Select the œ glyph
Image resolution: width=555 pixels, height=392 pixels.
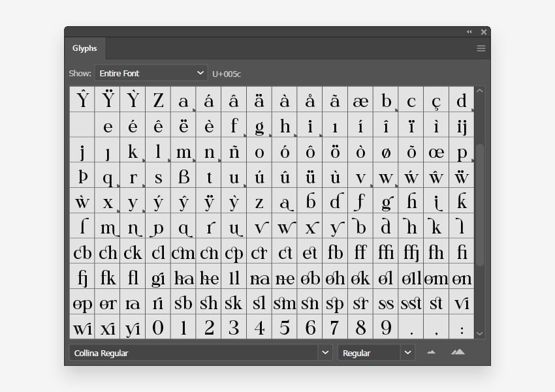(437, 151)
